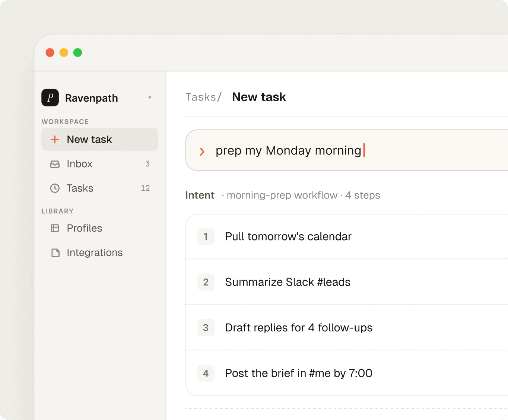Click the Profiles layout icon
Image resolution: width=508 pixels, height=420 pixels.
[x=55, y=228]
